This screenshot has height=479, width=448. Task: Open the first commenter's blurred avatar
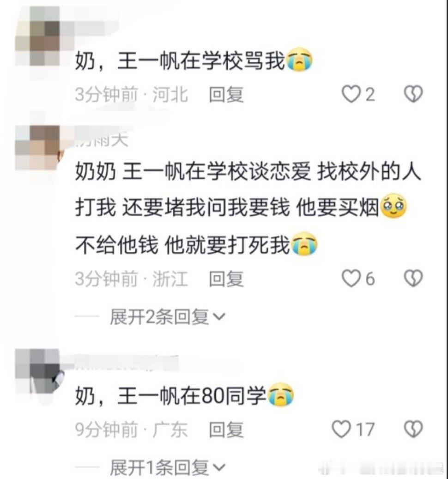tap(45, 36)
